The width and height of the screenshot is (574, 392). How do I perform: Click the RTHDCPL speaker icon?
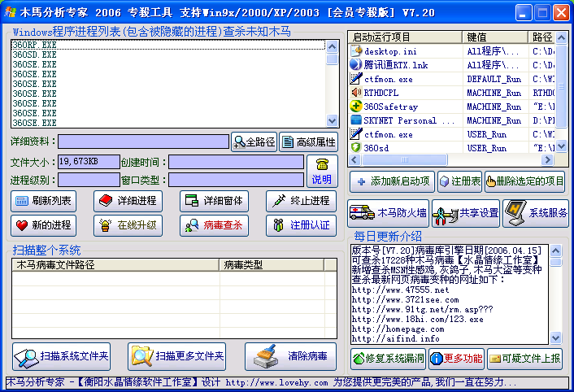(355, 92)
